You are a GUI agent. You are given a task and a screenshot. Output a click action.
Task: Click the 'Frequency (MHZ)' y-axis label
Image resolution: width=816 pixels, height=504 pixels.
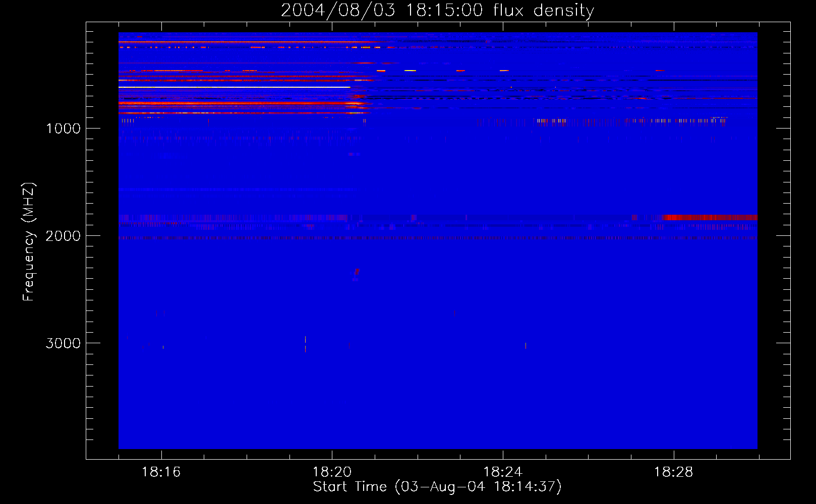[29, 242]
